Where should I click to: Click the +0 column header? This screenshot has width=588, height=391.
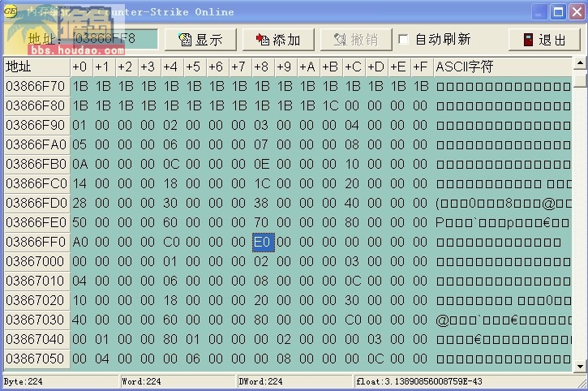pos(81,67)
